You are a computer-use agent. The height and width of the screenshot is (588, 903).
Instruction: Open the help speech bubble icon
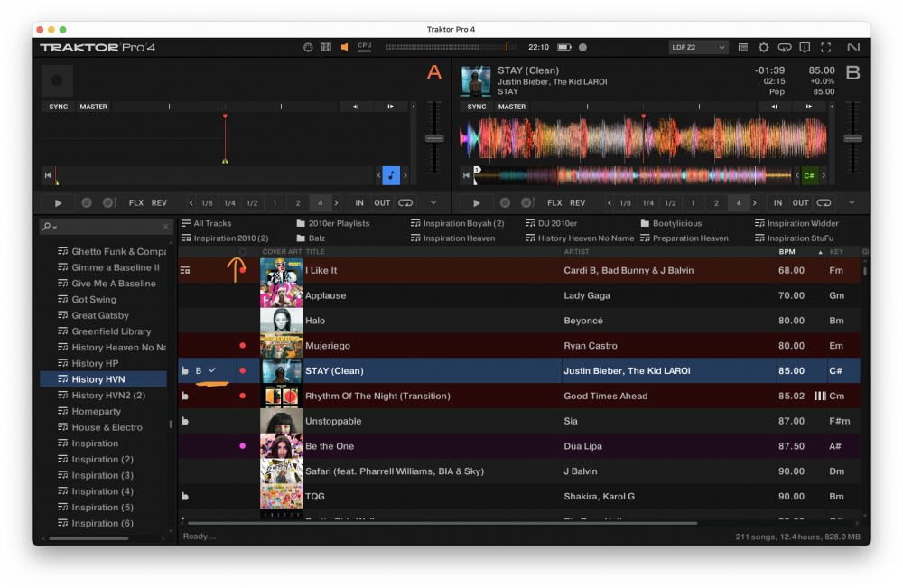tap(785, 47)
